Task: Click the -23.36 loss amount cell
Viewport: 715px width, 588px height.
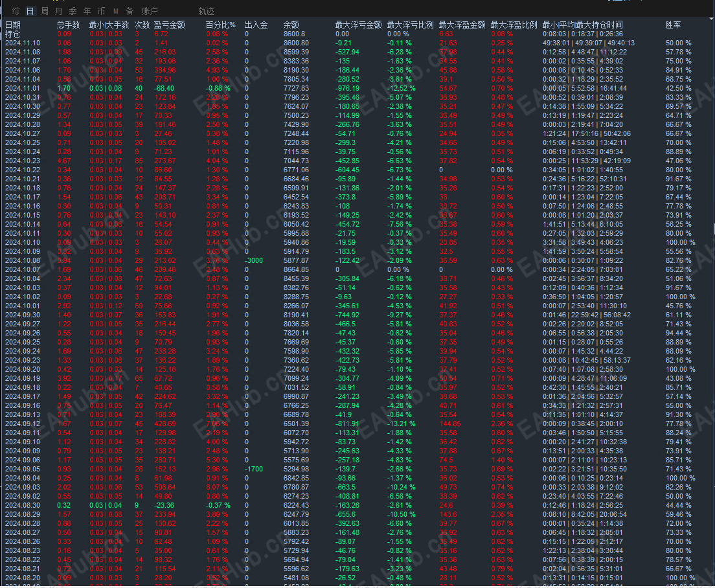Action: coord(164,506)
